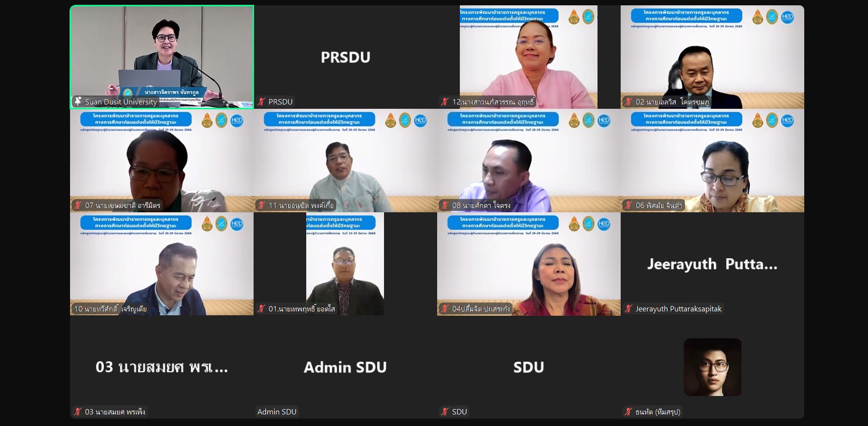
Task: Select participant 10's video tile
Action: pos(162,264)
